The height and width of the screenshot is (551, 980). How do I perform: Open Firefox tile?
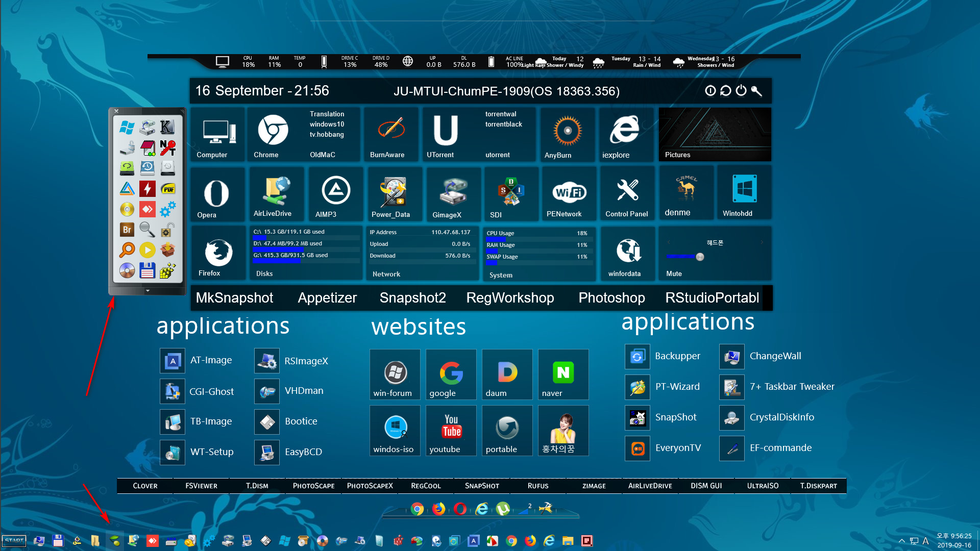218,254
